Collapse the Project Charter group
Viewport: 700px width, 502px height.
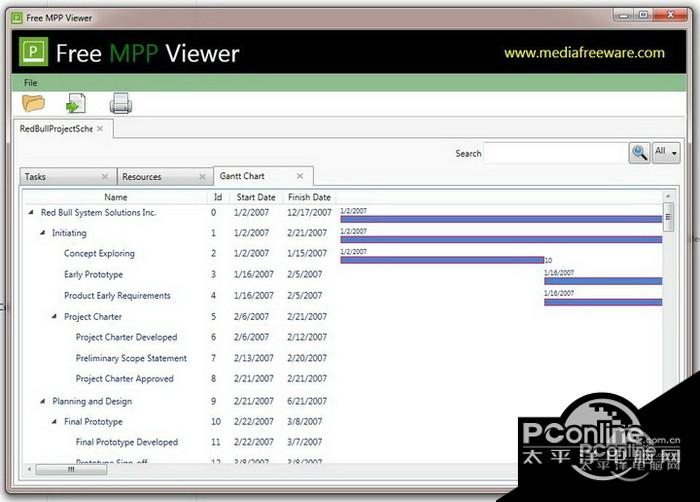pyautogui.click(x=54, y=316)
